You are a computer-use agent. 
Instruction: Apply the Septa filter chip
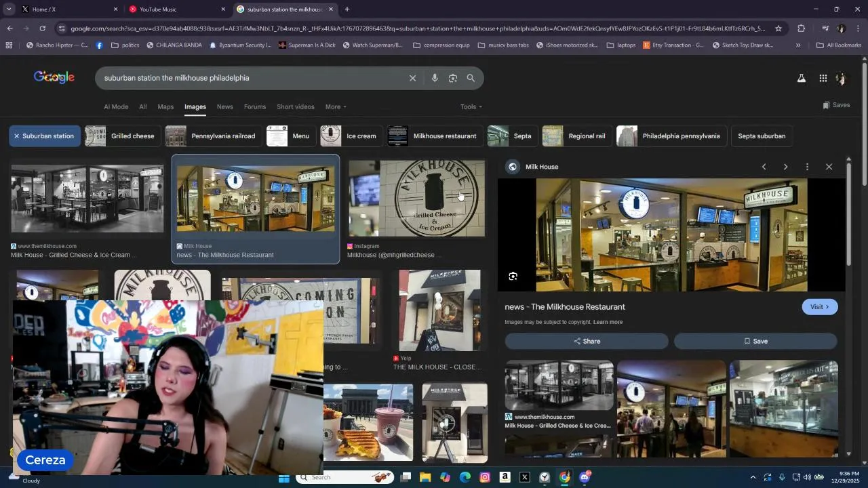coord(513,136)
